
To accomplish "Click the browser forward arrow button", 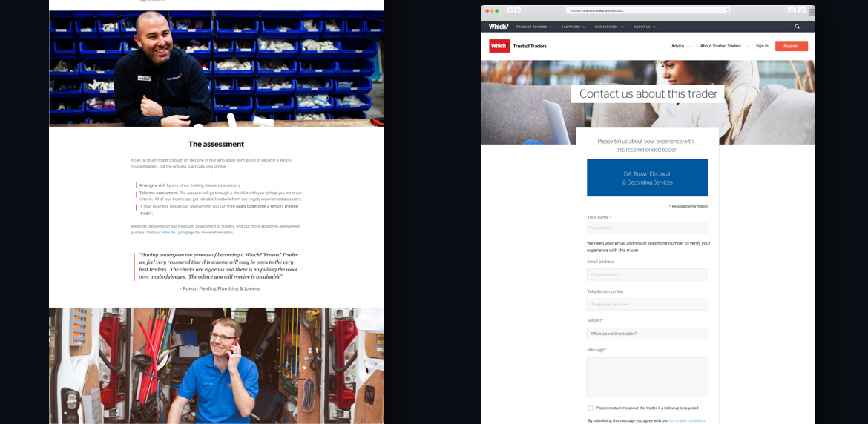I will (x=517, y=10).
